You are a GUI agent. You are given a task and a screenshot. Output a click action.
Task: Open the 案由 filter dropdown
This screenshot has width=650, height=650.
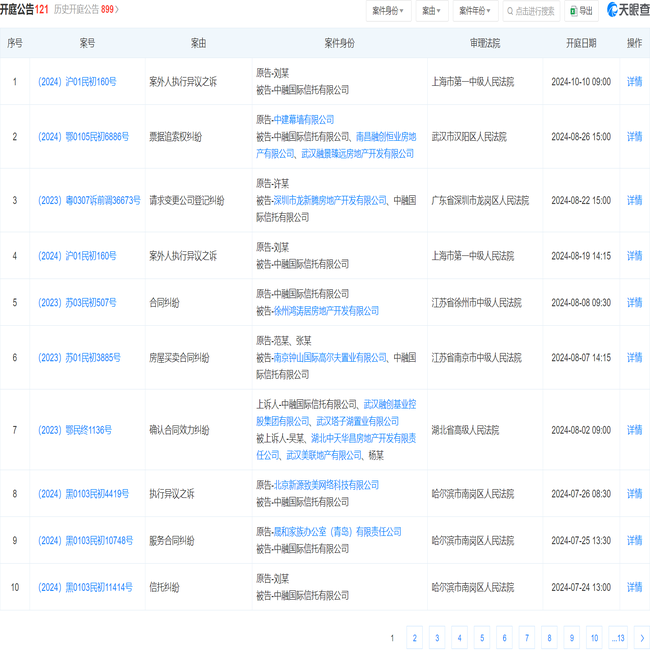pyautogui.click(x=431, y=11)
